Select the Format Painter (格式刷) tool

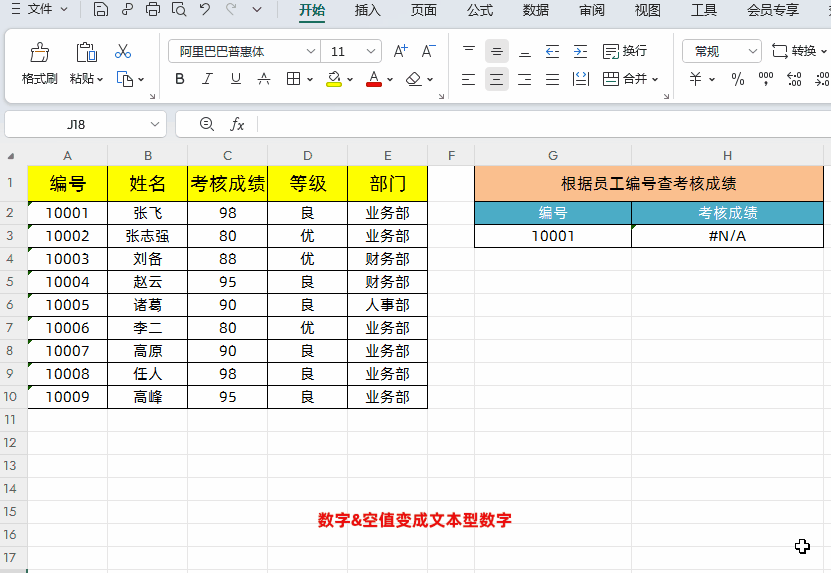39,64
